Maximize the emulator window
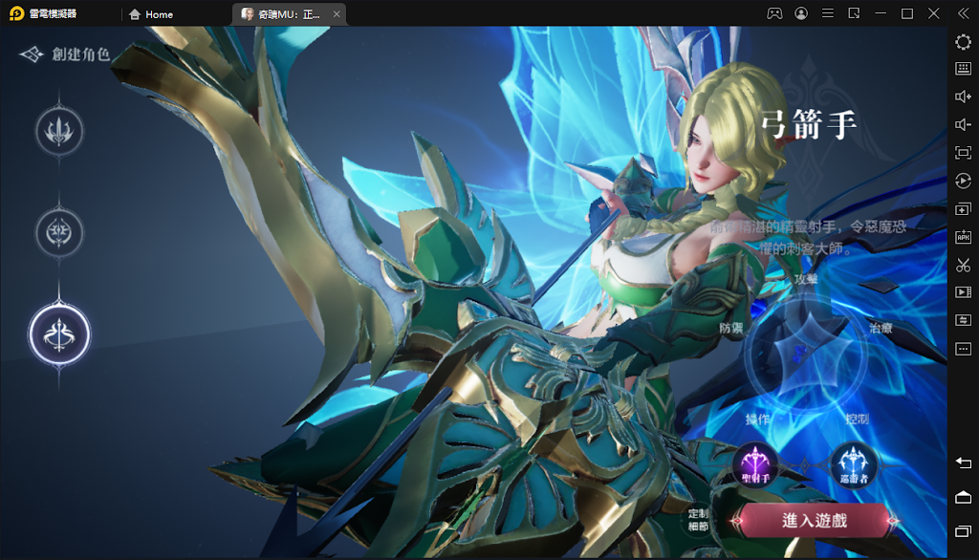The width and height of the screenshot is (979, 560). tap(907, 13)
